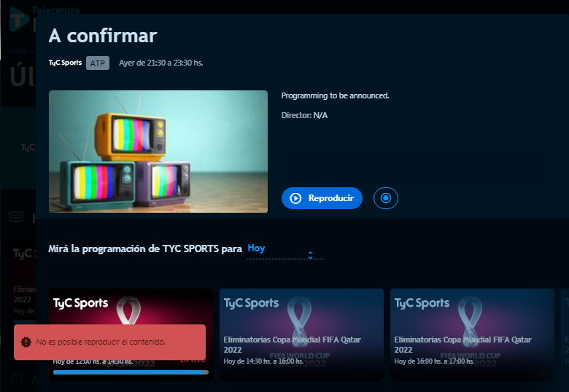Click the 'A confirmar' title

[x=103, y=36]
